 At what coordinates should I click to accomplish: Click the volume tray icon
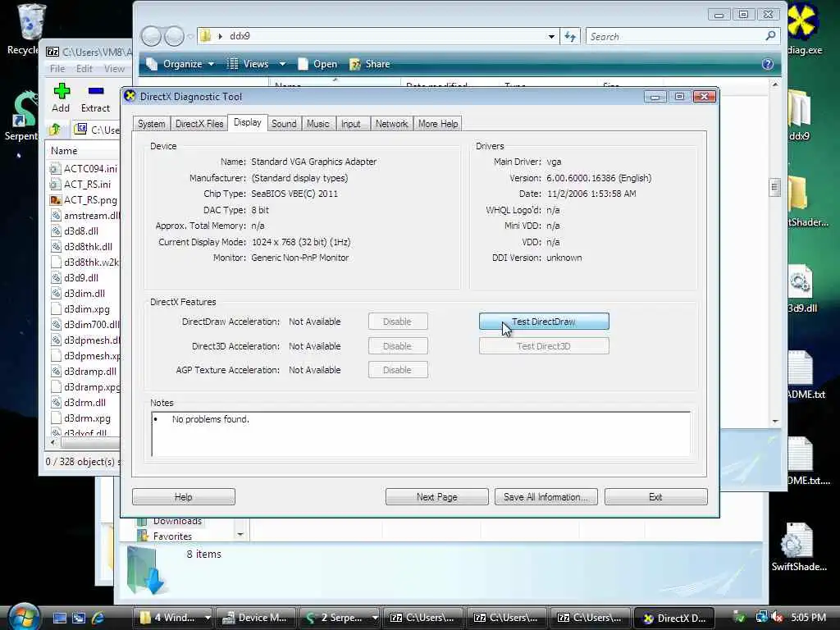[x=778, y=618]
